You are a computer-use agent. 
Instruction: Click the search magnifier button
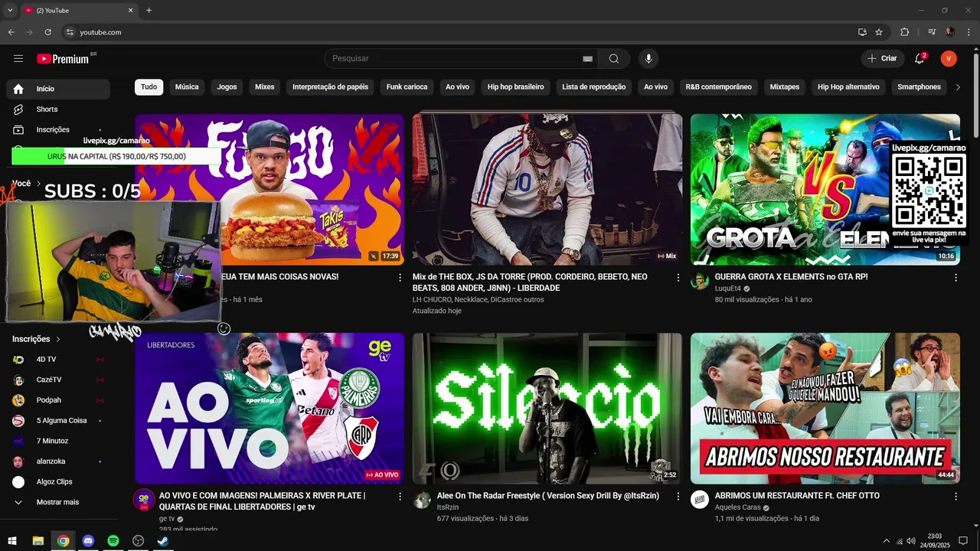[x=614, y=58]
